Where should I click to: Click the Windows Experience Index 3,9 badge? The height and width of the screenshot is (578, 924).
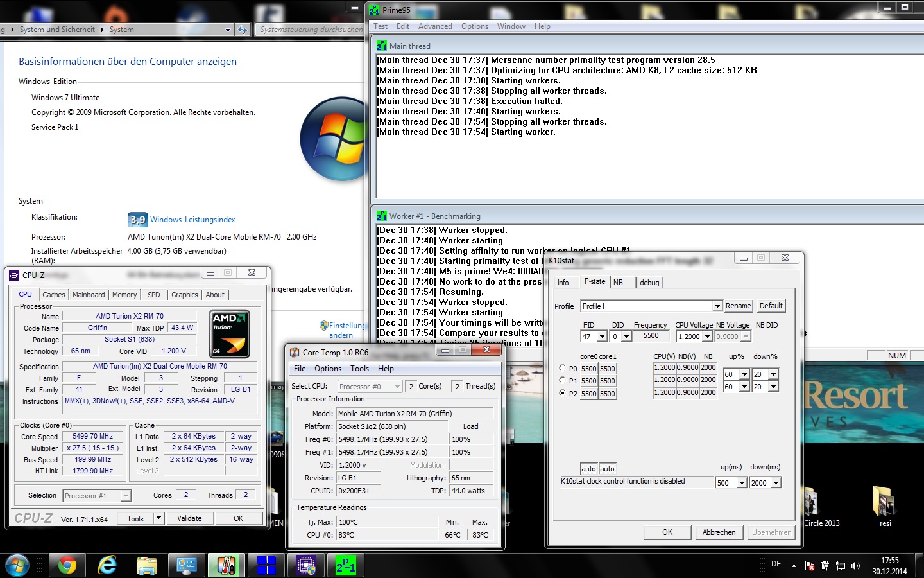click(x=137, y=220)
